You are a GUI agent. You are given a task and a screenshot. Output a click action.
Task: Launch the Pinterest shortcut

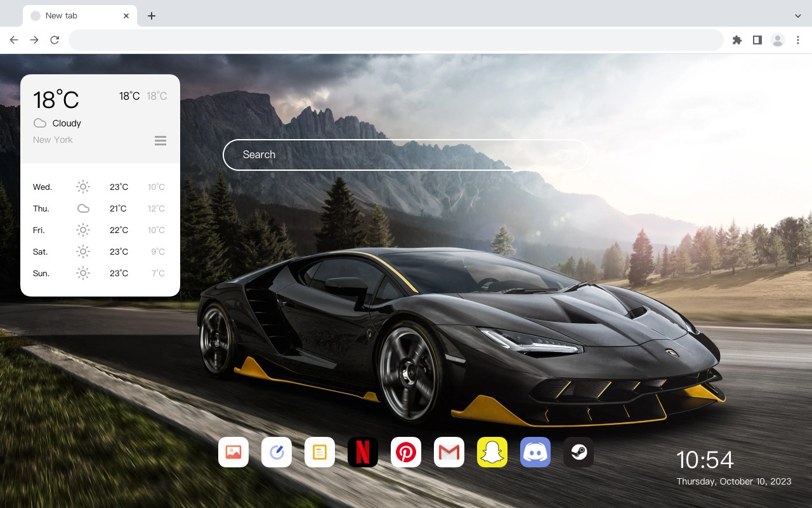406,452
